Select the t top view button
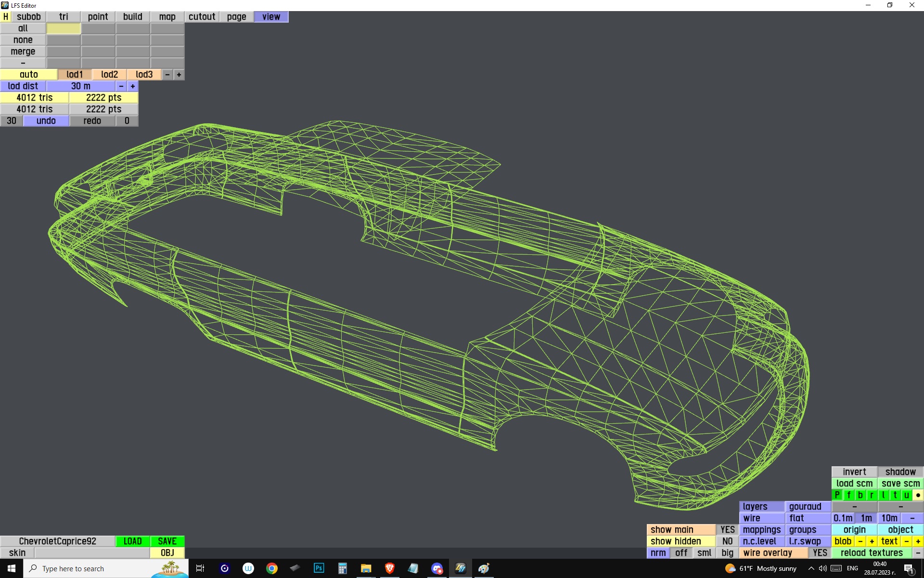The height and width of the screenshot is (578, 924). (895, 495)
